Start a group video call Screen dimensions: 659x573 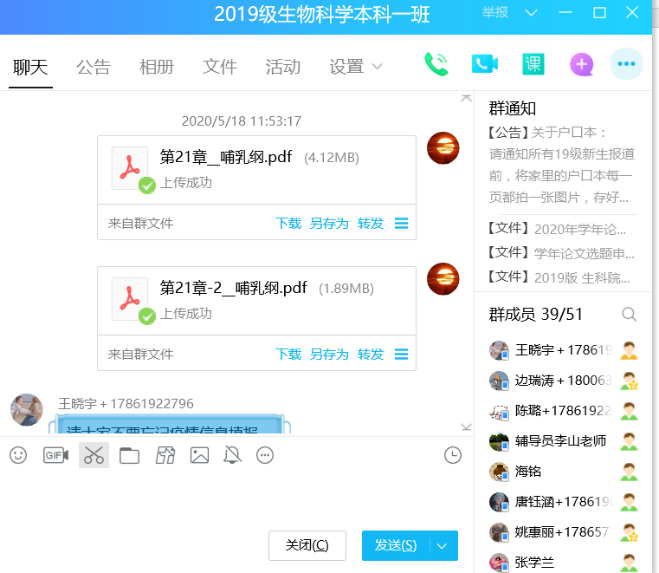pos(485,65)
